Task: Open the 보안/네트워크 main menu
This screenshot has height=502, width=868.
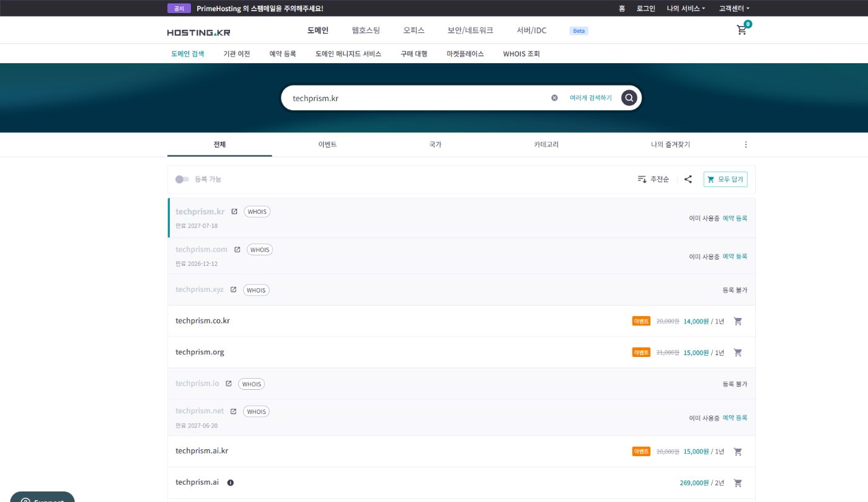Action: [471, 30]
